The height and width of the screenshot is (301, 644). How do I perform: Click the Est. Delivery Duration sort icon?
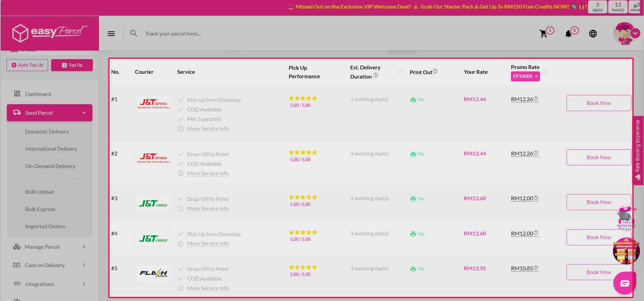(x=400, y=72)
